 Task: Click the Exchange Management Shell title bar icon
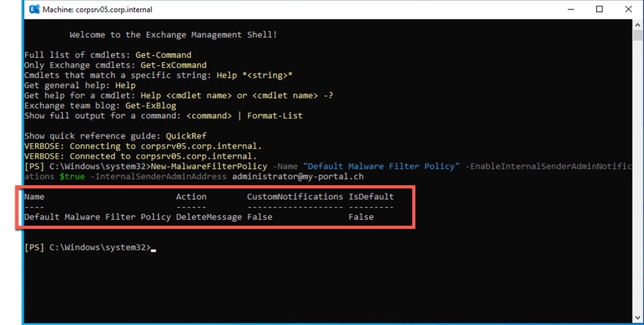[x=33, y=9]
